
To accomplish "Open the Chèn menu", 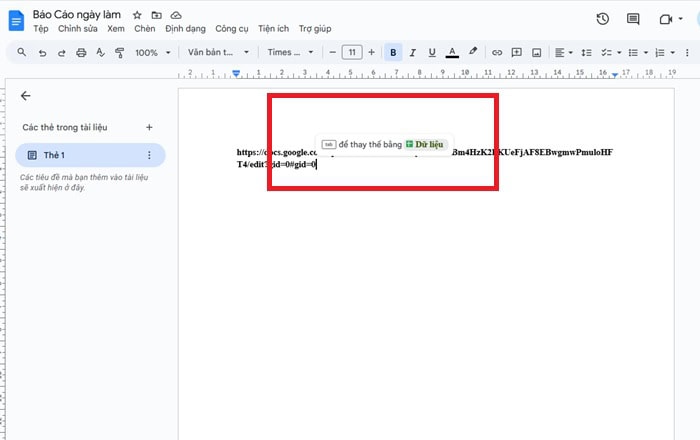I will click(145, 29).
